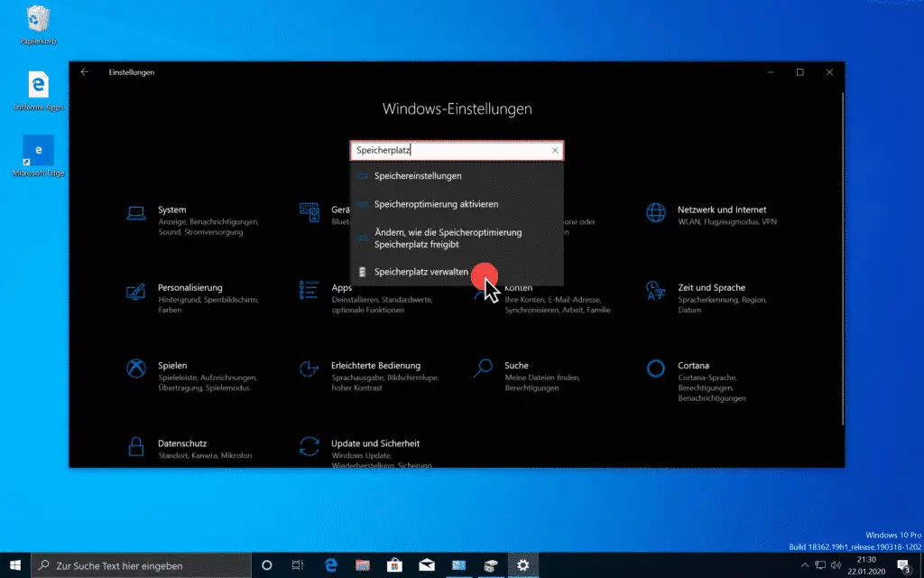Open the Papierkorb desktop icon
This screenshot has height=578, width=924.
coord(38,25)
